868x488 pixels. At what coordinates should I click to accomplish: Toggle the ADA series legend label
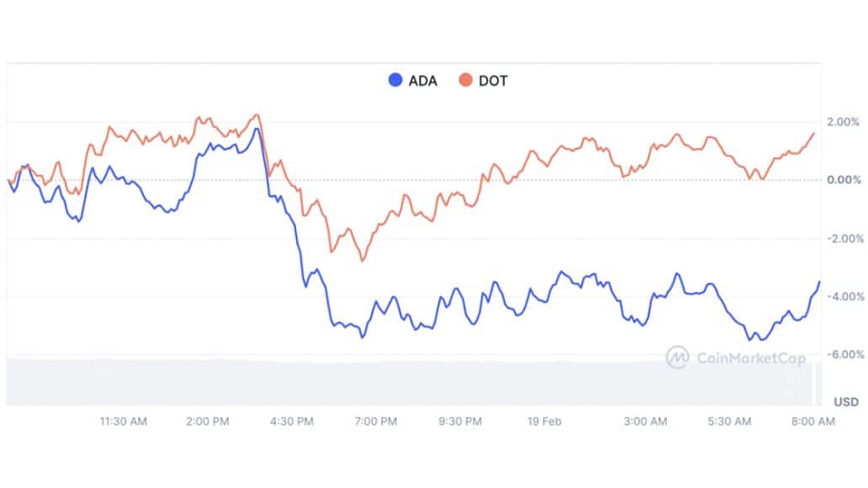pos(422,82)
